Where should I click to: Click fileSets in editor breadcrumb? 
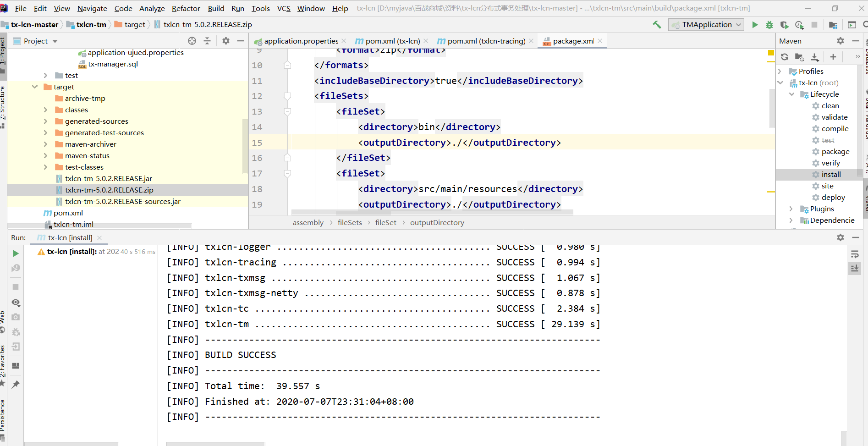(350, 222)
